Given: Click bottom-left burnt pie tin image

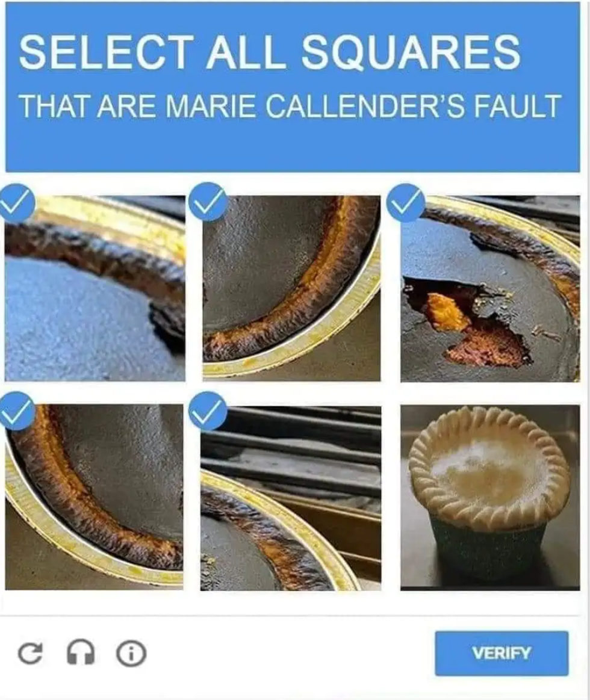Looking at the screenshot, I should pos(94,497).
